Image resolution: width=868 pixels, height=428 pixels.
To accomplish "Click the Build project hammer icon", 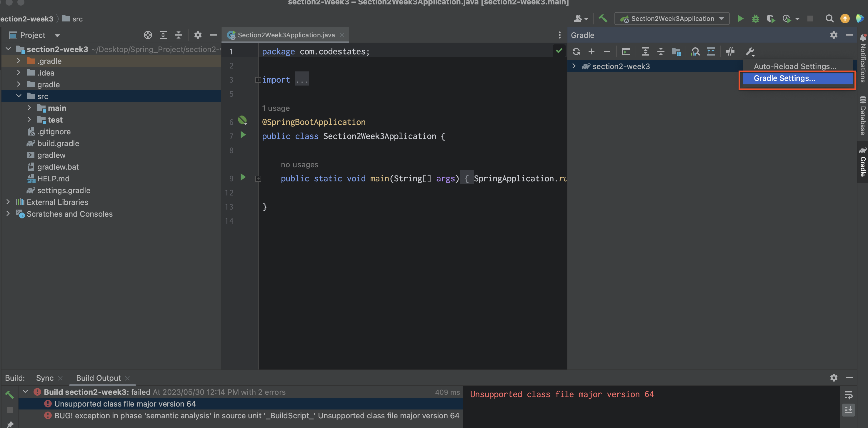I will pyautogui.click(x=603, y=19).
